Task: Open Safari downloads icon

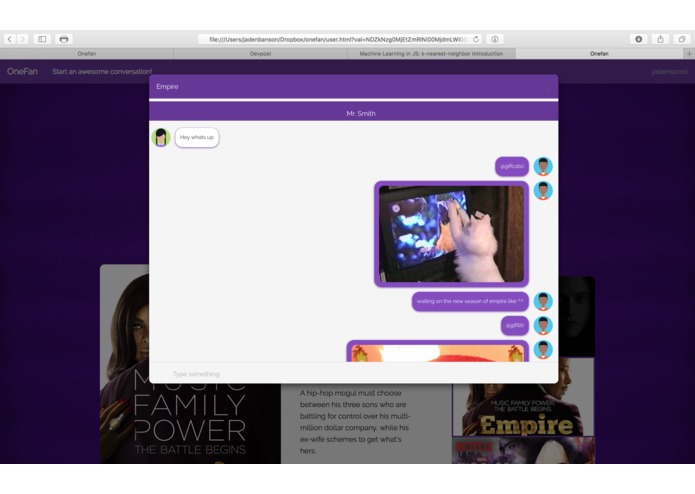Action: [639, 39]
